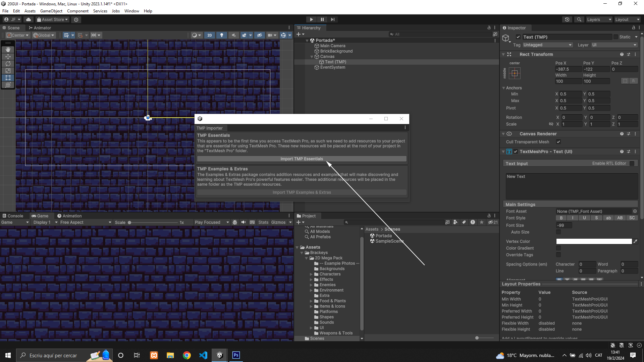The height and width of the screenshot is (362, 644).
Task: Open the Layers dropdown
Action: tap(599, 19)
